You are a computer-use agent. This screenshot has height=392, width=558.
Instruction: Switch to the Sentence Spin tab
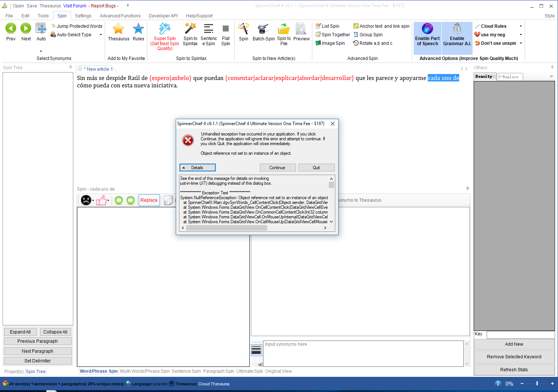(x=186, y=371)
